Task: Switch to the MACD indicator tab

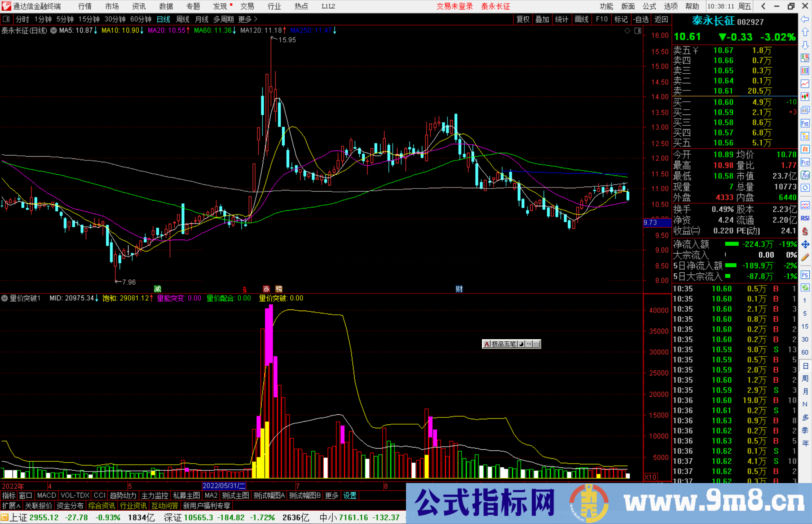Action: 46,495
